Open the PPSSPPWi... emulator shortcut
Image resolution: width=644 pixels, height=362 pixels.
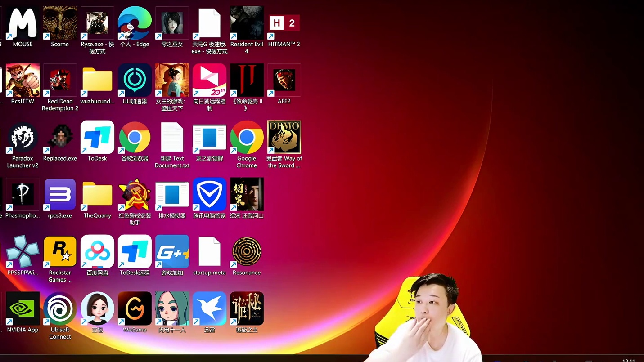click(23, 252)
